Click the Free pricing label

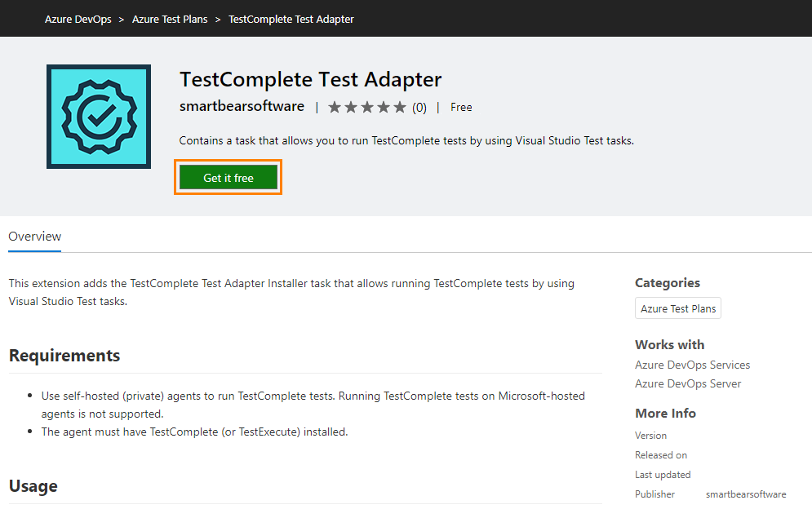point(461,106)
